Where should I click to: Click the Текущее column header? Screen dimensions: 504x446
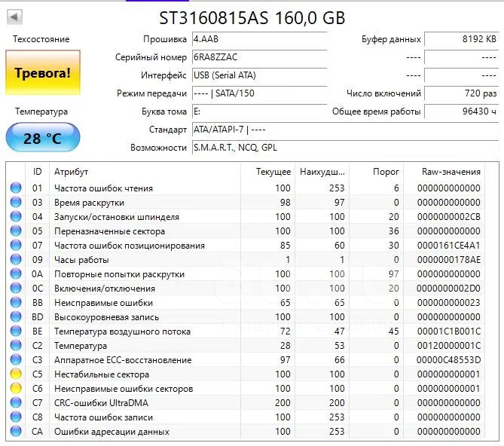[267, 172]
